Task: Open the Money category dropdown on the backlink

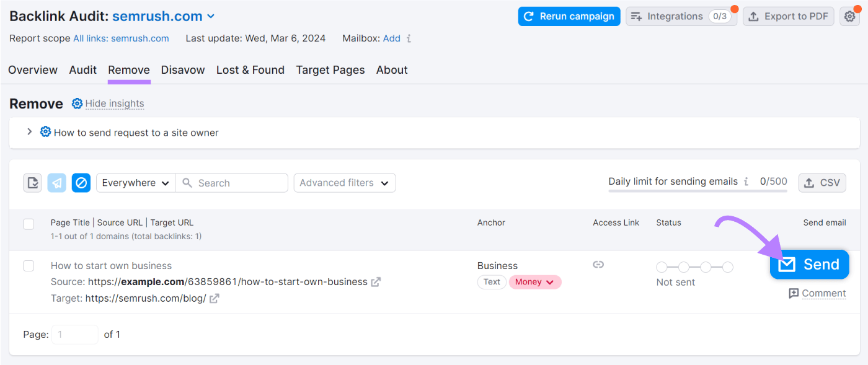Action: pos(534,282)
